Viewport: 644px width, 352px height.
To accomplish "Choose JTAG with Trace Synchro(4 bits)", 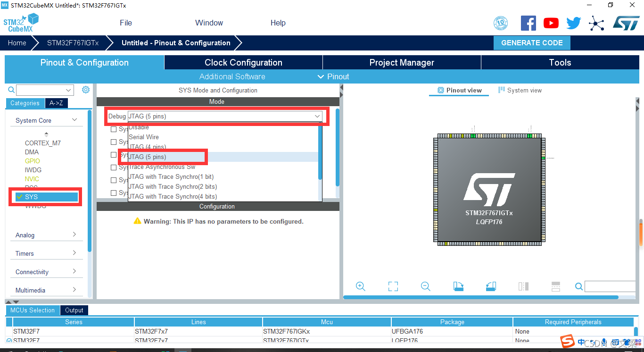I will pos(223,196).
